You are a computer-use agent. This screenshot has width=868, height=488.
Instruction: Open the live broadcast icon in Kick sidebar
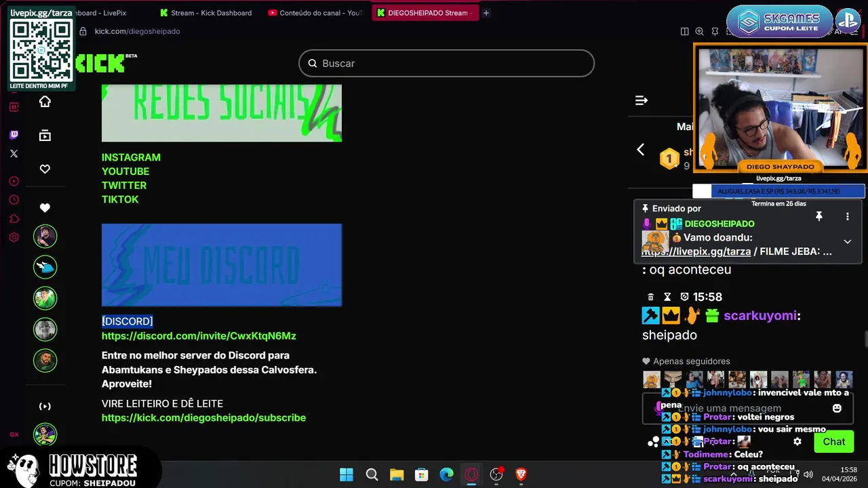[45, 407]
